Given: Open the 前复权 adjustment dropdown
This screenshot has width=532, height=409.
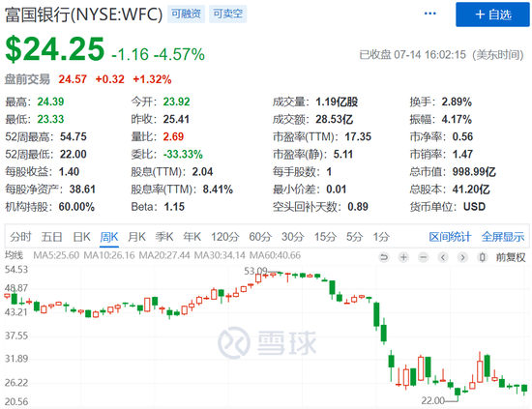Looking at the screenshot, I should tap(511, 257).
